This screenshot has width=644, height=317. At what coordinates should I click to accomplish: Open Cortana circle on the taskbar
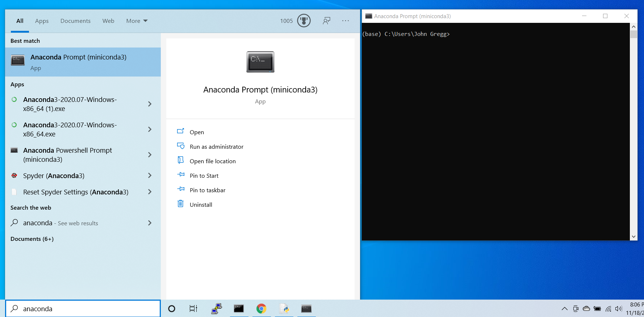tap(172, 309)
